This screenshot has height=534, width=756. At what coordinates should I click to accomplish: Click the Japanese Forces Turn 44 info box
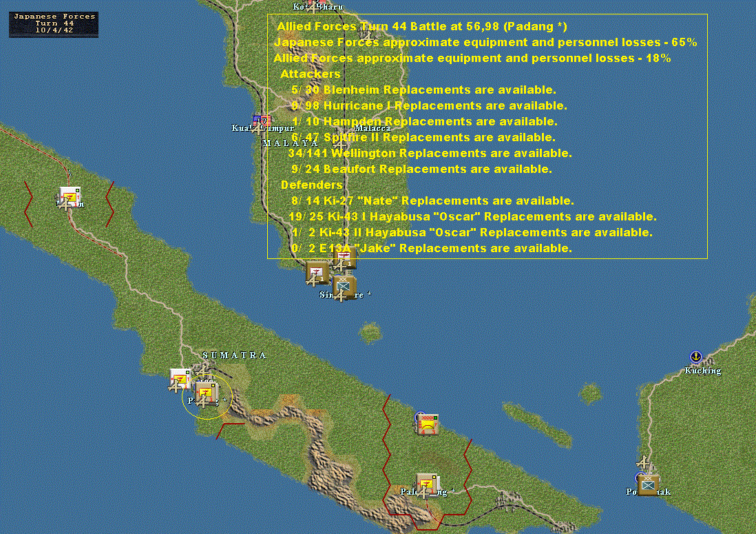pos(54,23)
